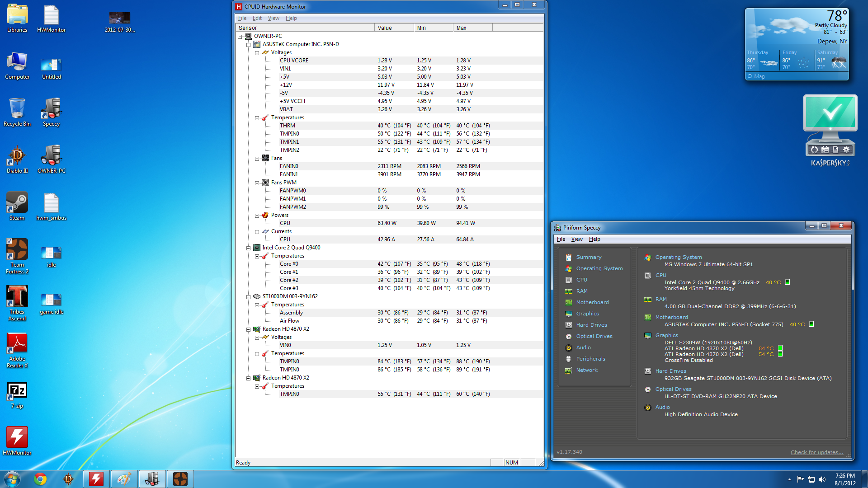Open the Edit menu in HWMonitor
This screenshot has height=488, width=868.
coord(257,18)
